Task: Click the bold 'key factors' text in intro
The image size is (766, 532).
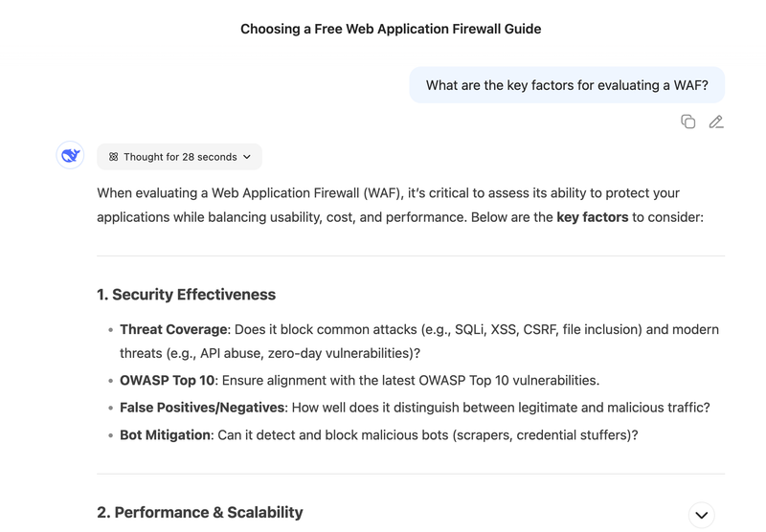Action: 592,216
